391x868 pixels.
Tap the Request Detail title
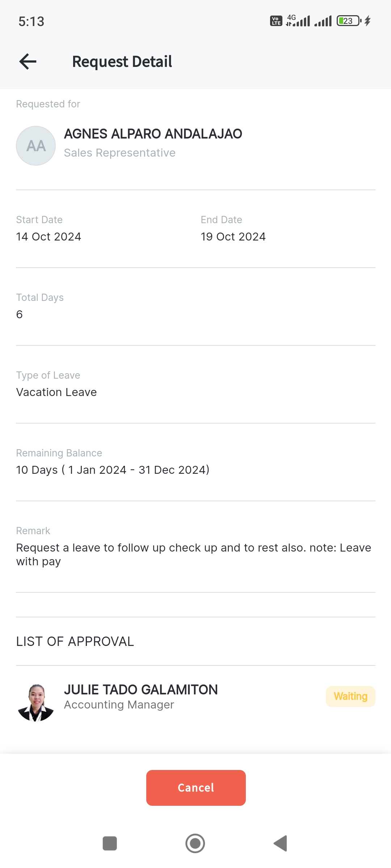(122, 61)
